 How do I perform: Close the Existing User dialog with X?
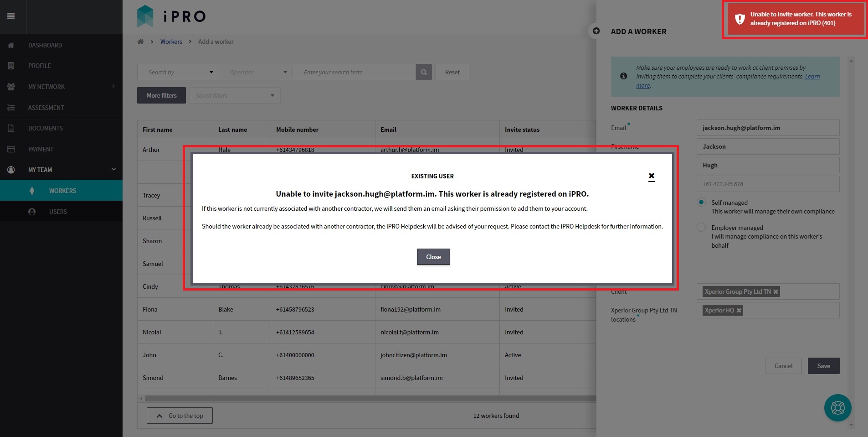click(x=652, y=176)
